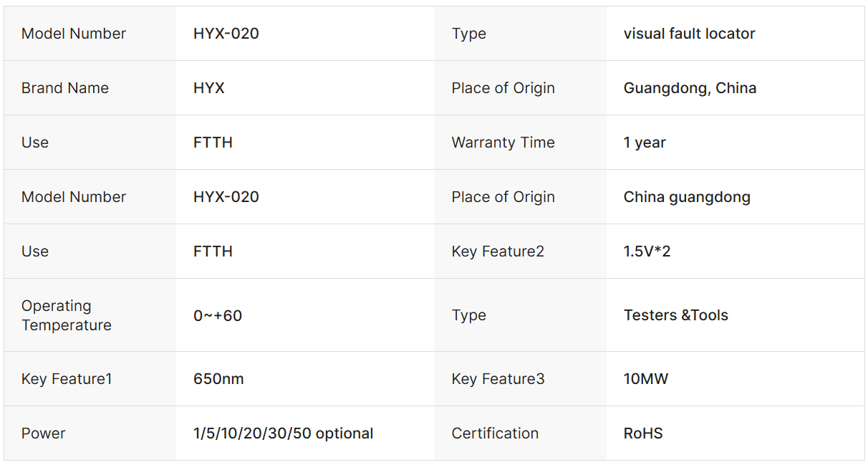
Task: Click the Key Feature3 label
Action: coord(498,379)
